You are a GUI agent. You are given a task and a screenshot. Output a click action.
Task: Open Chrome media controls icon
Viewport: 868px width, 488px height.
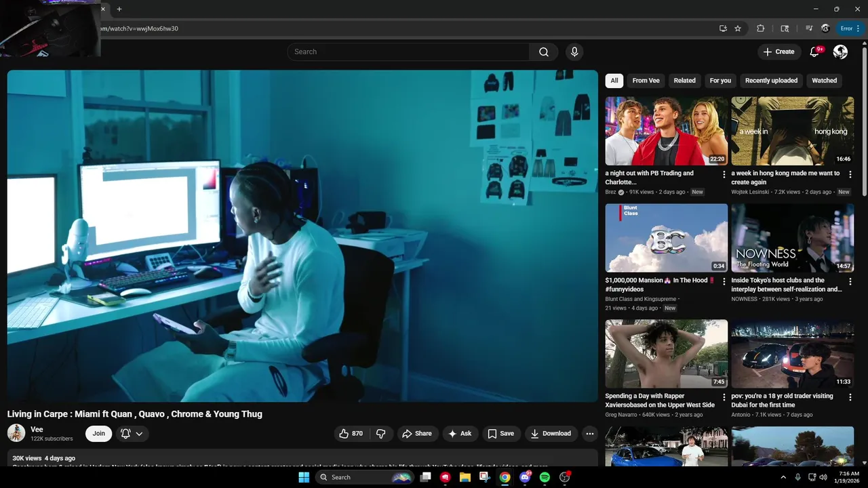809,28
